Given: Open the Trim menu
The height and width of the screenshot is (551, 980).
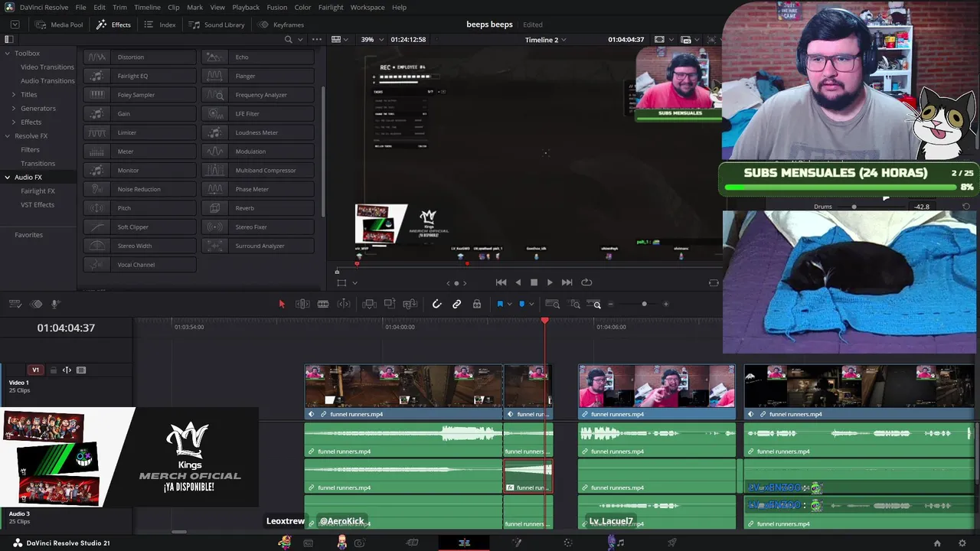Looking at the screenshot, I should pos(119,7).
